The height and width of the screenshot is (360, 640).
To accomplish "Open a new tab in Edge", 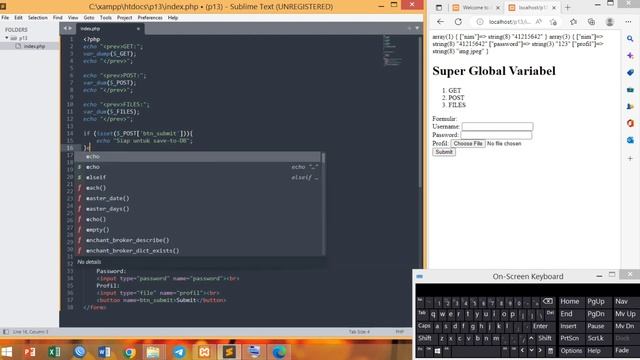I will pyautogui.click(x=567, y=7).
